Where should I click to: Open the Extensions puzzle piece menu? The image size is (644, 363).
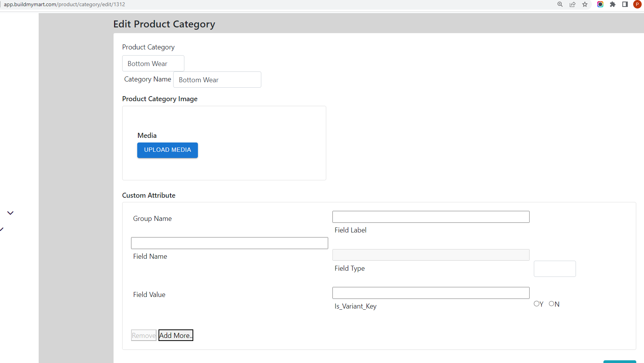pyautogui.click(x=613, y=4)
